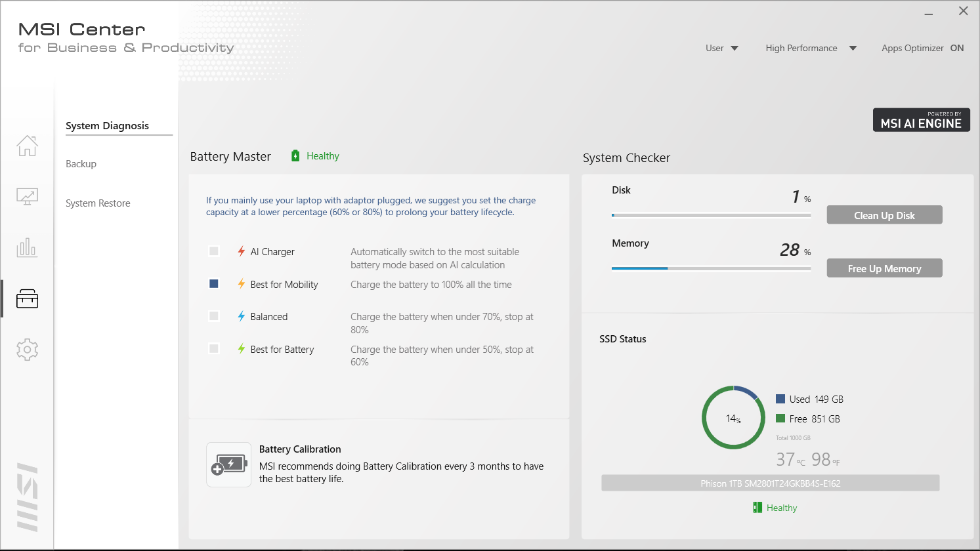Expand the User dropdown
The width and height of the screenshot is (980, 551).
[x=721, y=48]
